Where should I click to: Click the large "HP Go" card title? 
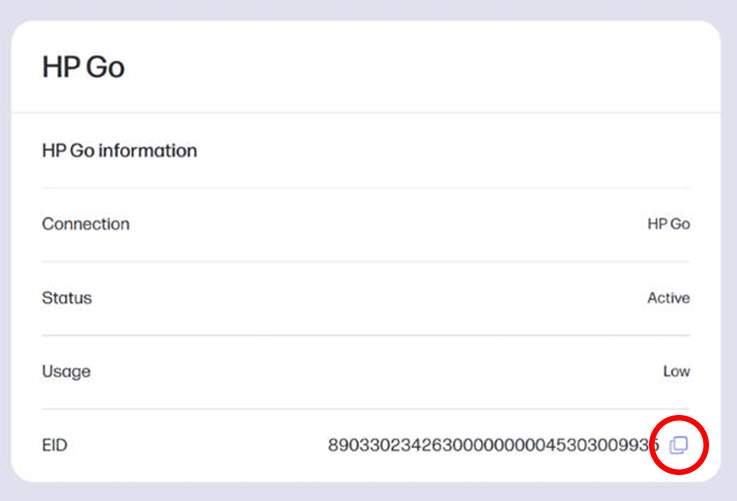coord(83,67)
